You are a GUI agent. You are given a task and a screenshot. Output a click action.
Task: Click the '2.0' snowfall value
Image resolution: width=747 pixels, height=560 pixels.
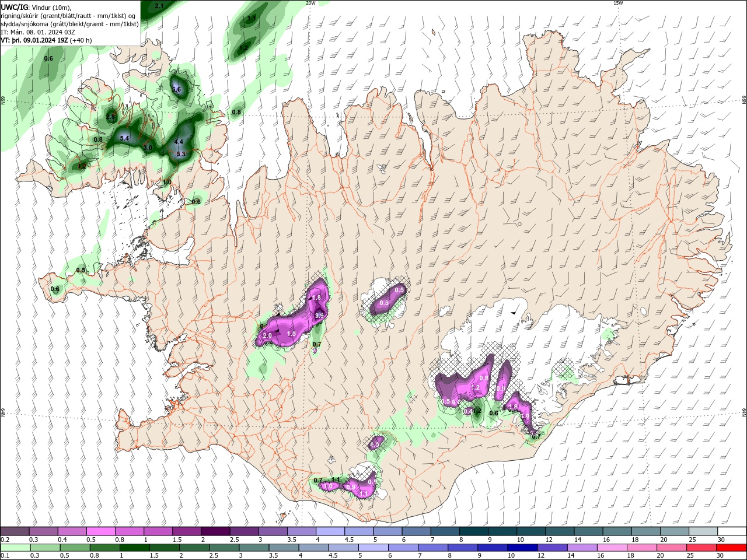click(x=267, y=335)
